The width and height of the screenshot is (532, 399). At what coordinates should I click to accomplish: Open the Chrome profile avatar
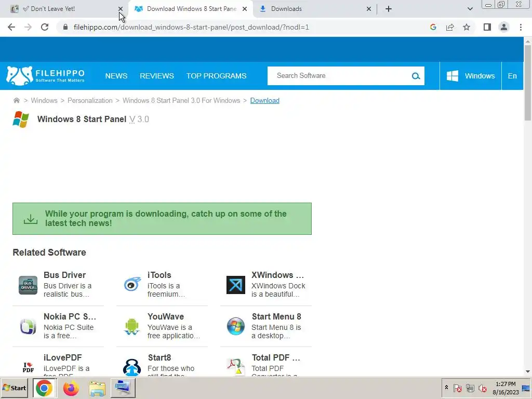point(504,27)
